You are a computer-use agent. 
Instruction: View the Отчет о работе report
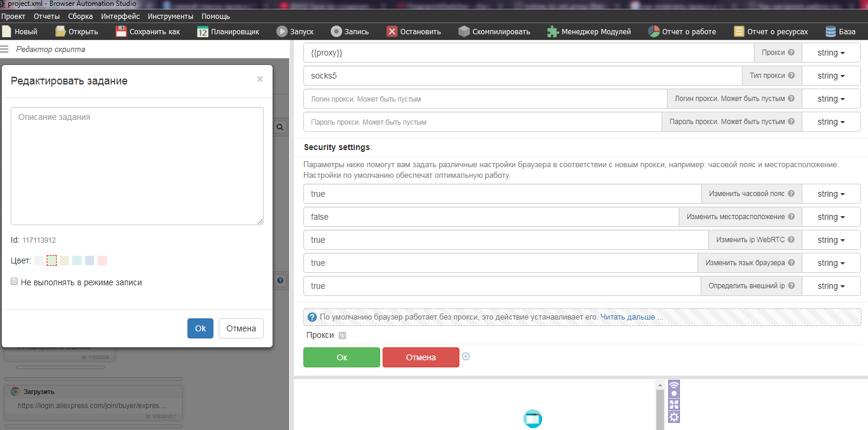682,31
